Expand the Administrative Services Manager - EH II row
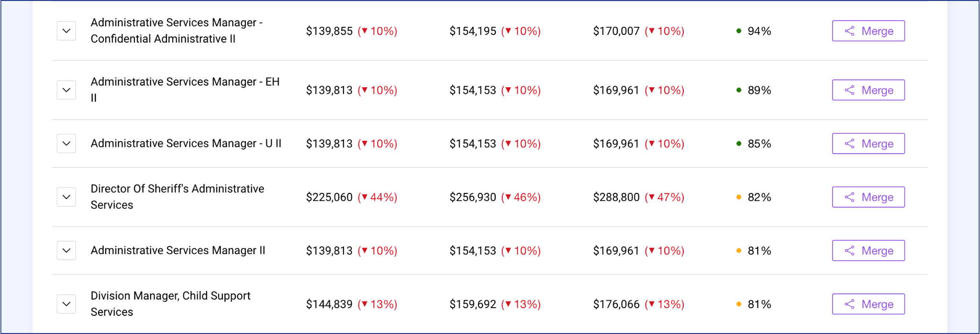Viewport: 980px width, 334px height. coord(67,90)
